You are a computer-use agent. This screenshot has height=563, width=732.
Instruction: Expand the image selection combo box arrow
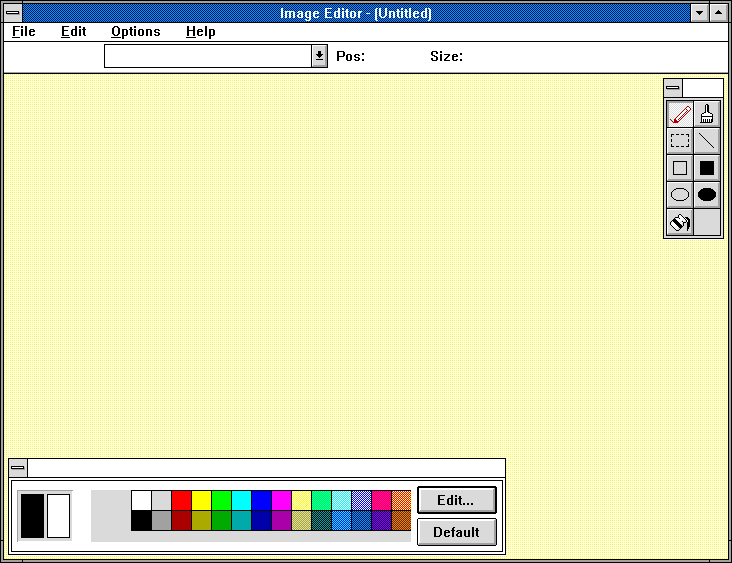[319, 56]
